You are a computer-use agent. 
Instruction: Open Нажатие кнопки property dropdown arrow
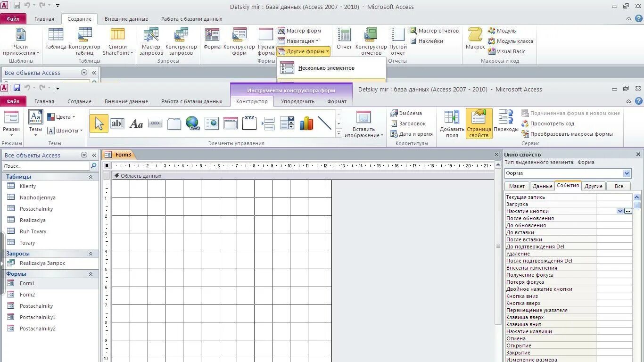point(620,211)
